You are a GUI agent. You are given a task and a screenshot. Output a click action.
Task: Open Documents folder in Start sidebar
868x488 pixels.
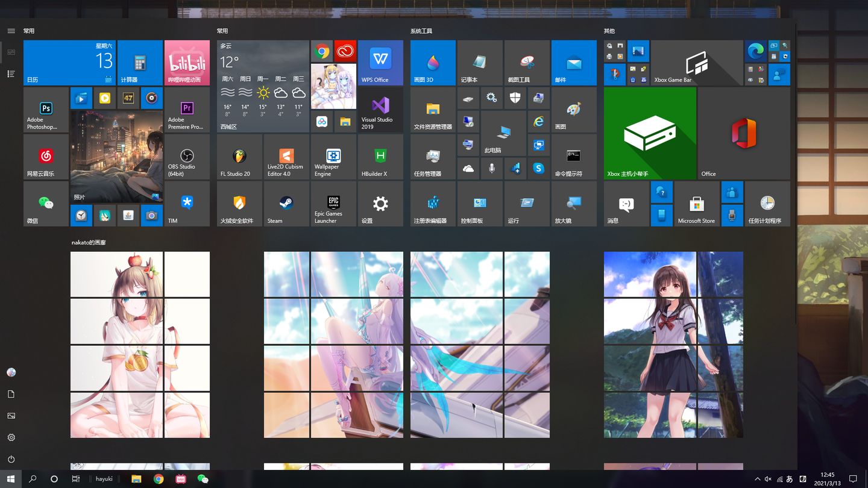11,394
